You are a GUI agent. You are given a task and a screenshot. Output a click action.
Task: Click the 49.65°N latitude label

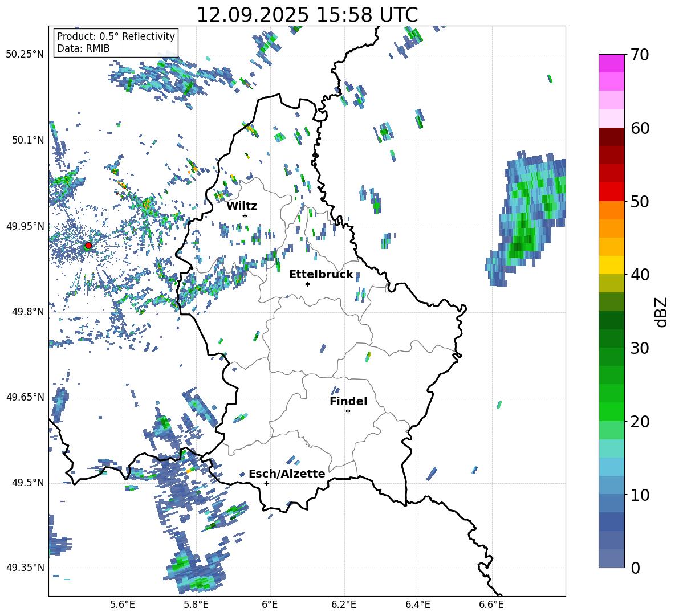[x=25, y=397]
